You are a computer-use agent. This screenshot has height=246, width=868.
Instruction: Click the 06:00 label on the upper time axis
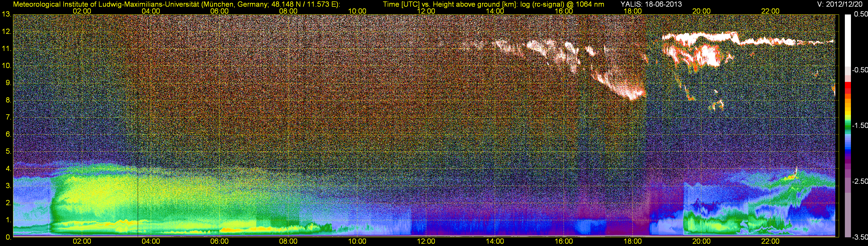pos(219,11)
